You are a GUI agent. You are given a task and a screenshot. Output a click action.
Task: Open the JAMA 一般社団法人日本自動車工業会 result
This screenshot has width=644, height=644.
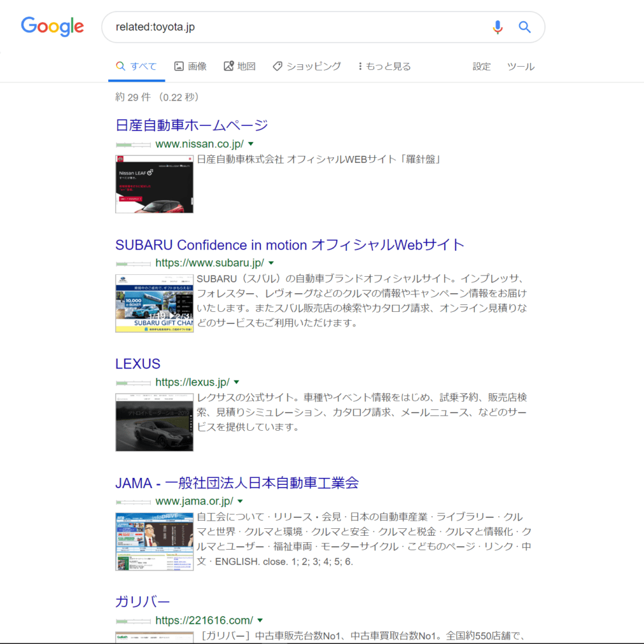tap(237, 483)
